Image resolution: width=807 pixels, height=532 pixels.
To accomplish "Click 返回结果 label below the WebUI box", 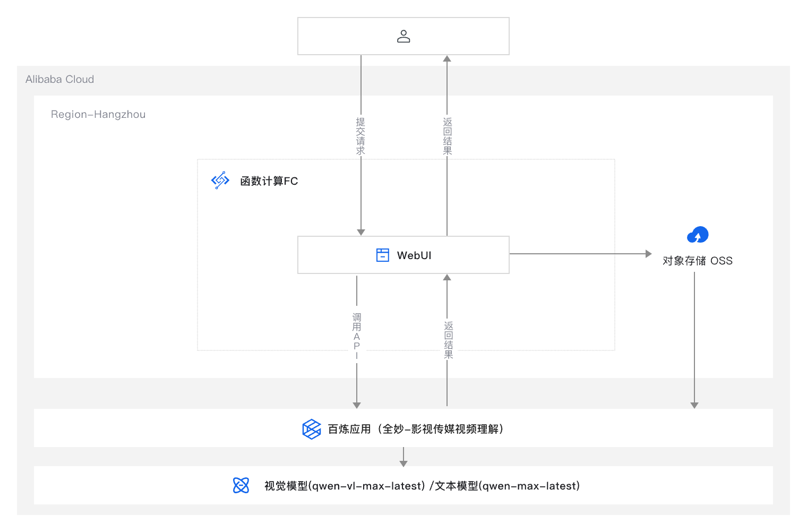I will point(449,340).
